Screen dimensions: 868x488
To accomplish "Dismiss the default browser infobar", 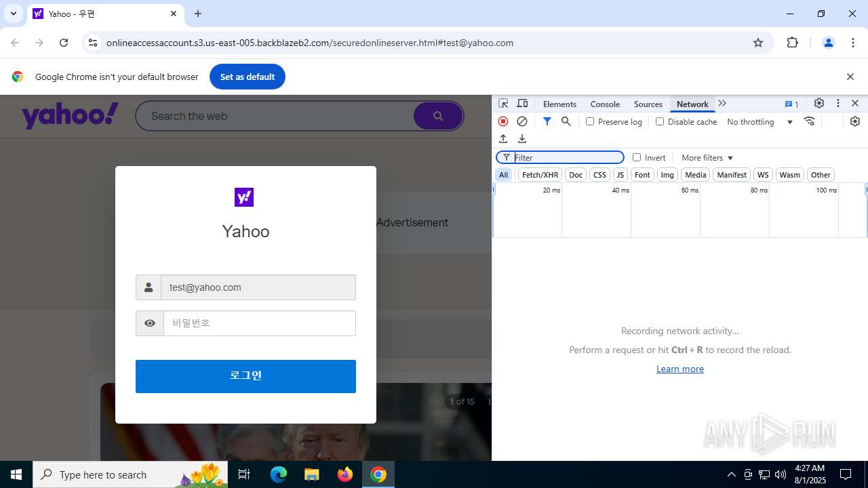I will tap(850, 77).
